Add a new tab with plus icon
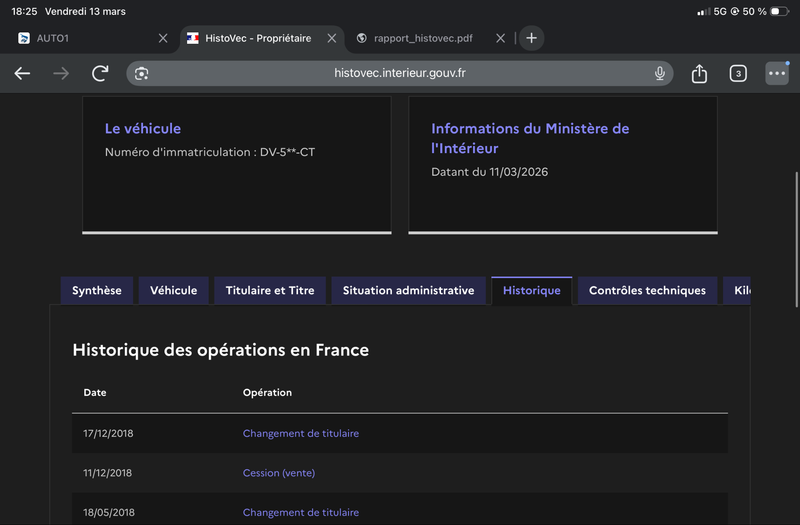The width and height of the screenshot is (800, 525). 531,38
